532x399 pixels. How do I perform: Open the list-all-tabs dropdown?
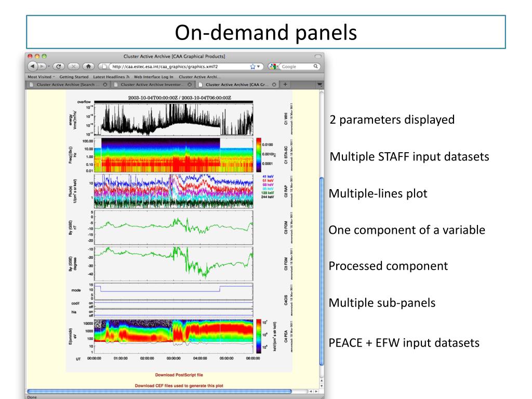tap(320, 85)
